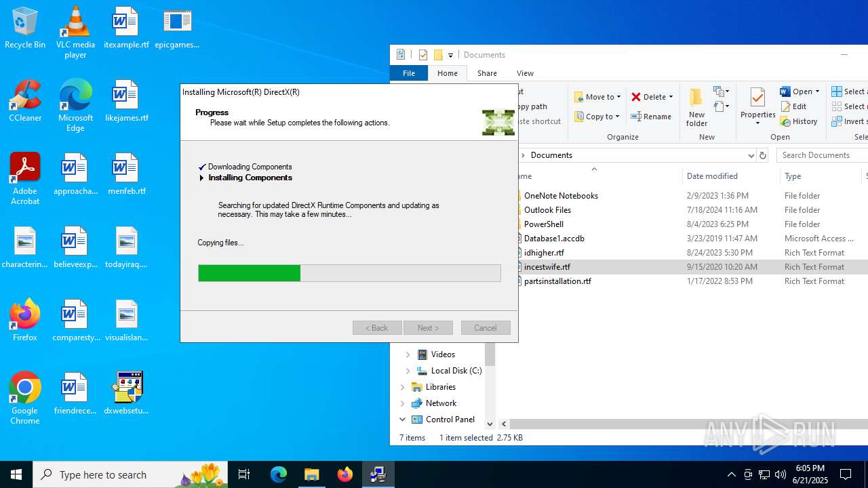This screenshot has height=488, width=868.
Task: Select friendrece document on desktop
Action: tap(75, 394)
